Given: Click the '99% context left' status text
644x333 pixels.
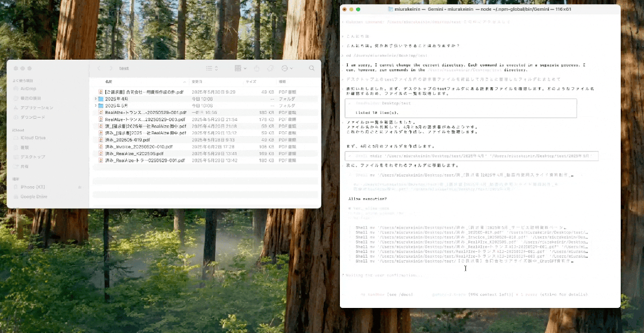Looking at the screenshot, I should (489, 294).
